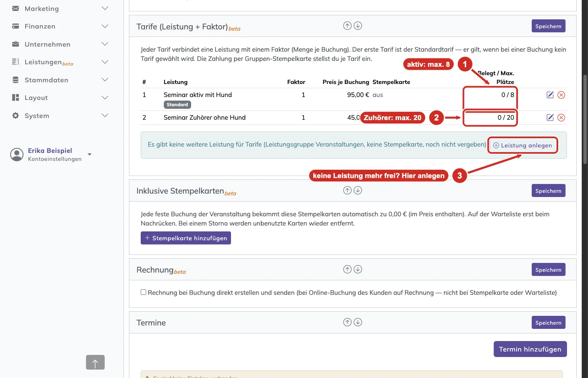Screen dimensions: 588x378
Task: Click the Leistung anlegen link
Action: pyautogui.click(x=522, y=145)
